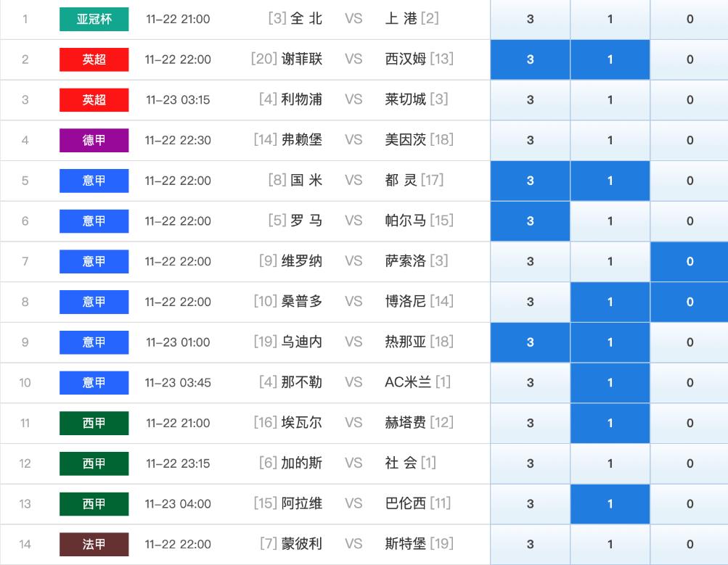Open team AC米兰
Image resolution: width=728 pixels, height=565 pixels.
pos(408,382)
